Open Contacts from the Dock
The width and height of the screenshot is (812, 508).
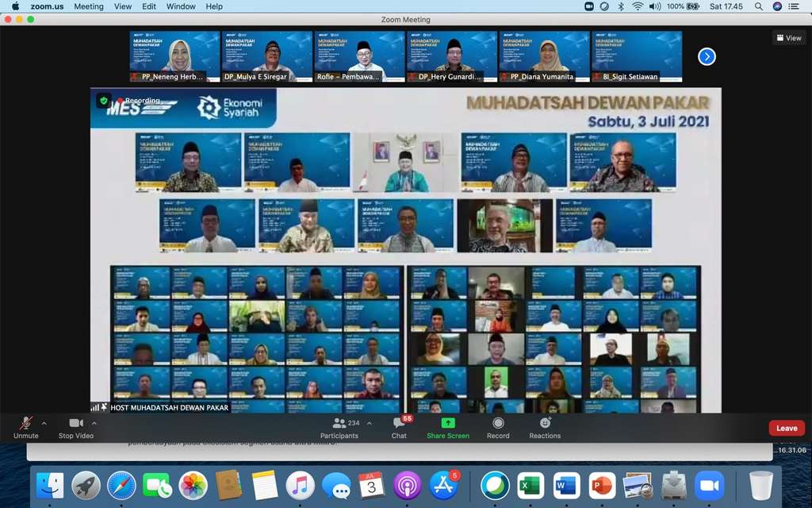(229, 485)
